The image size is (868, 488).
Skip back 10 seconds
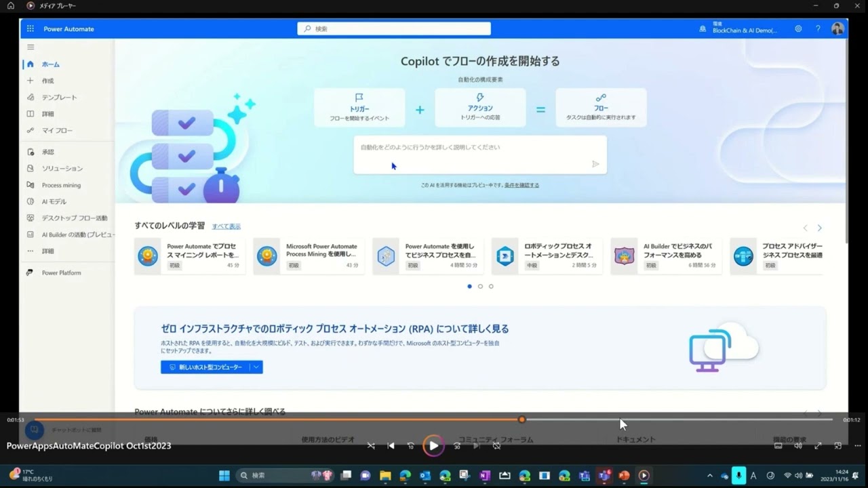tap(410, 445)
